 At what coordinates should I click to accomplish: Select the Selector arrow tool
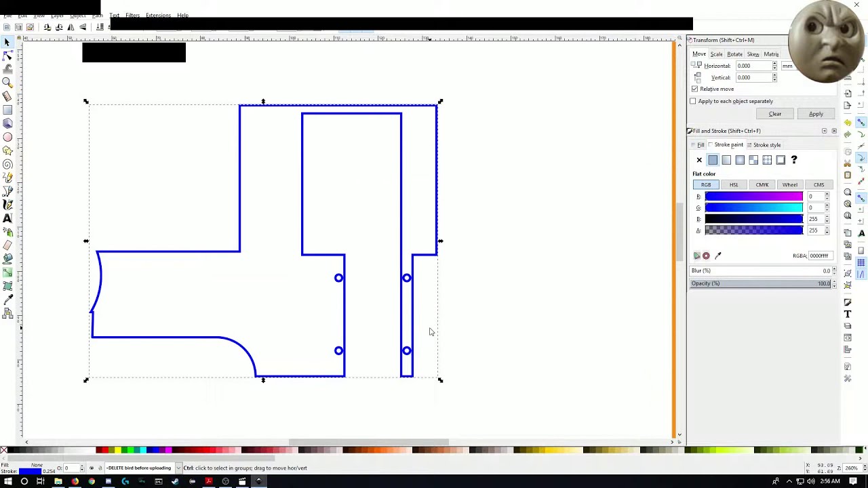(x=7, y=42)
